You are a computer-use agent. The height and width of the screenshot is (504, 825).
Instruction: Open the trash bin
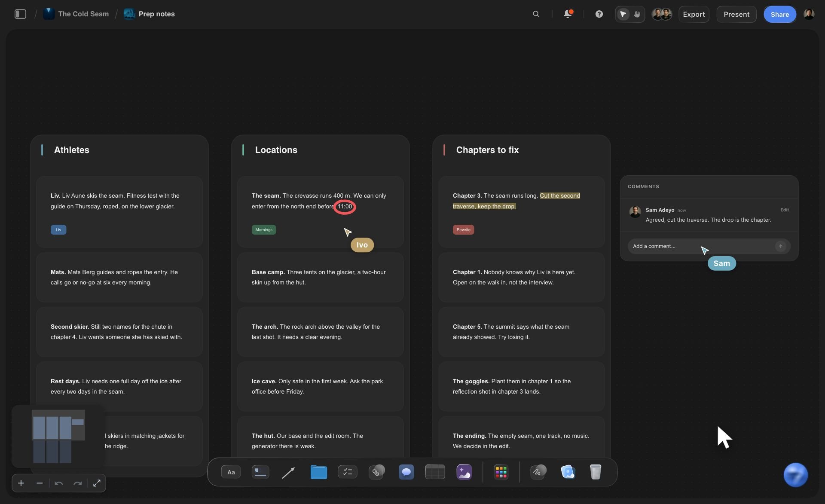596,472
